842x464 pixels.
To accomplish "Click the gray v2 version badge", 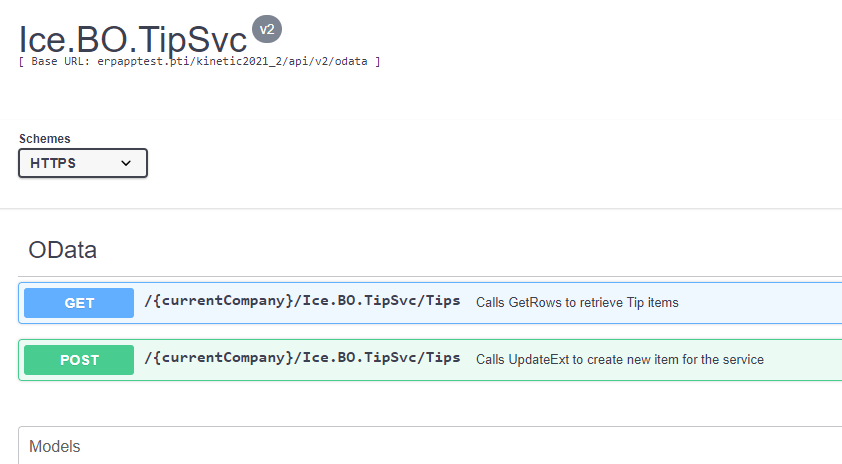I will tap(267, 29).
